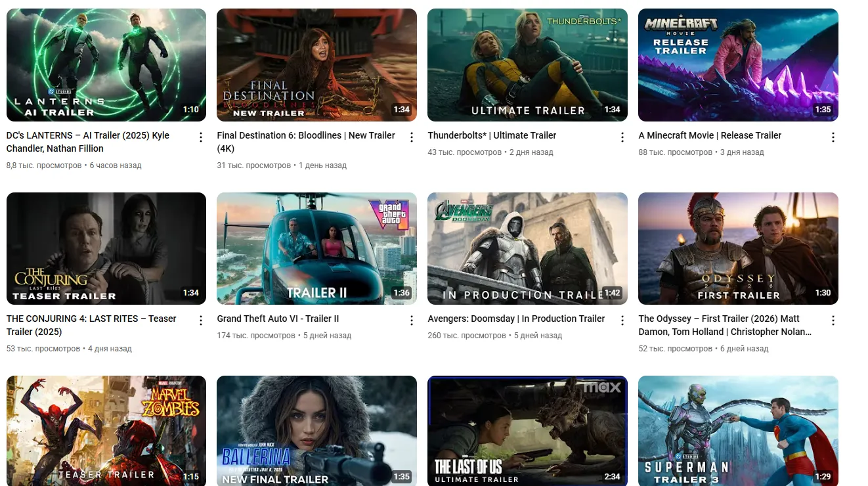868x486 pixels.
Task: Open more options for DC's LANTERNS video
Action: pos(201,137)
